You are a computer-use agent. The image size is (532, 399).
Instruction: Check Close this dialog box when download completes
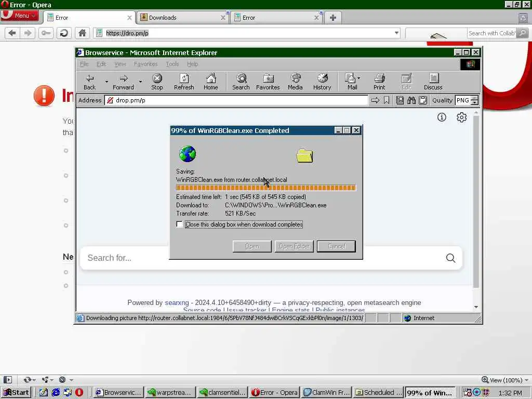(x=179, y=224)
